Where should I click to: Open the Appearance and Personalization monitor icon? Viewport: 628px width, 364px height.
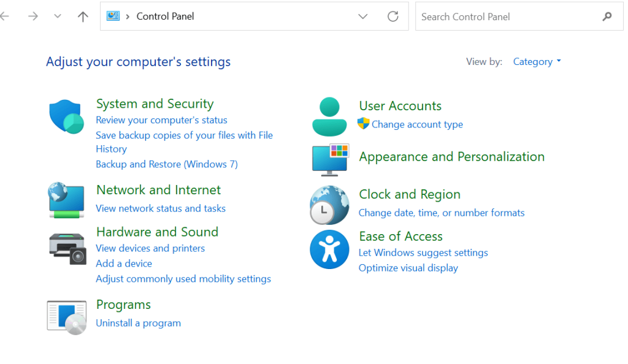point(330,159)
